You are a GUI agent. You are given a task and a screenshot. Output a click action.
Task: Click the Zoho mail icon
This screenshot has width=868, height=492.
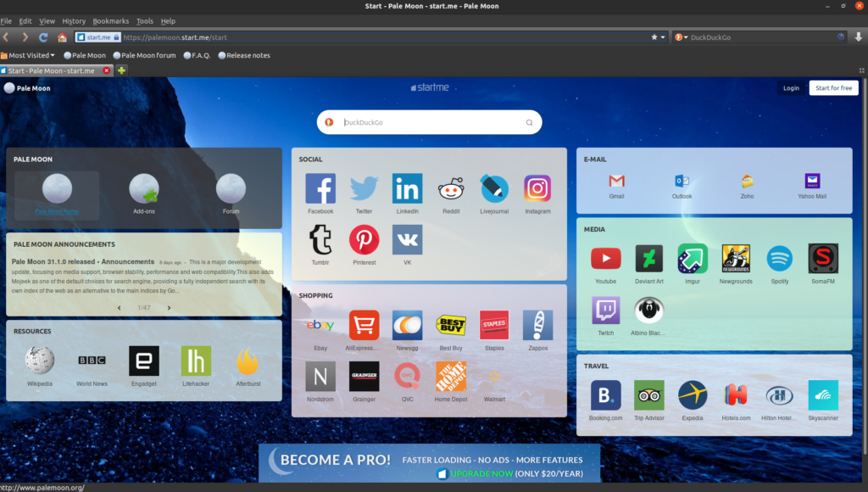click(x=747, y=182)
